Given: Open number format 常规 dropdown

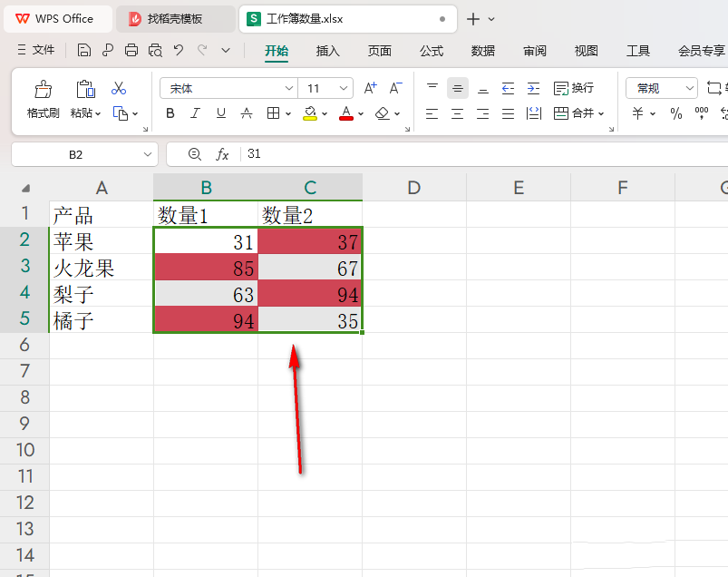Looking at the screenshot, I should (689, 88).
